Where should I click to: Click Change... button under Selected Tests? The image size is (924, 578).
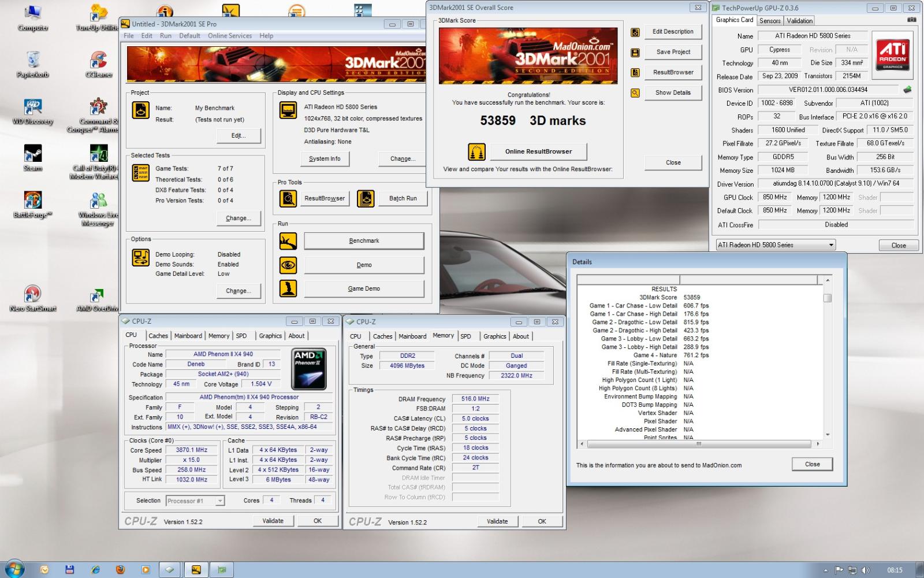239,218
